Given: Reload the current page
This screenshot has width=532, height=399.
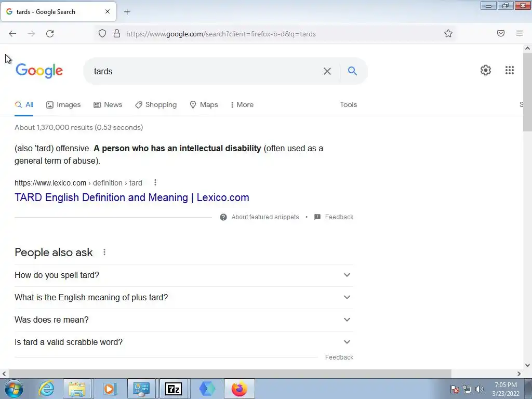Looking at the screenshot, I should pos(50,34).
